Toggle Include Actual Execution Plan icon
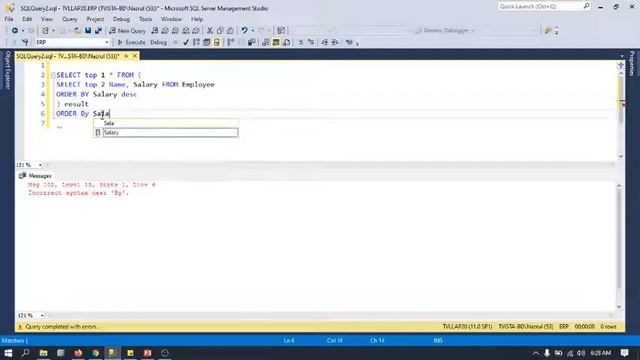The image size is (640, 360). point(231,42)
